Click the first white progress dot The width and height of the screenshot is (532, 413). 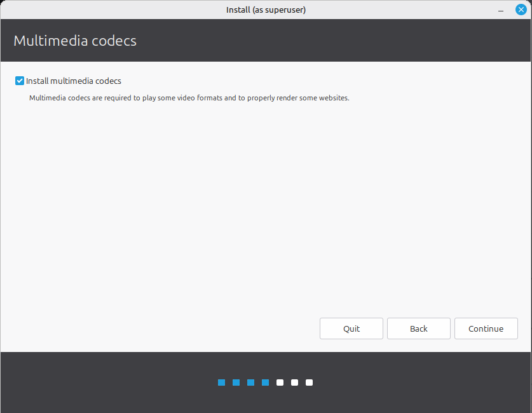pos(280,383)
